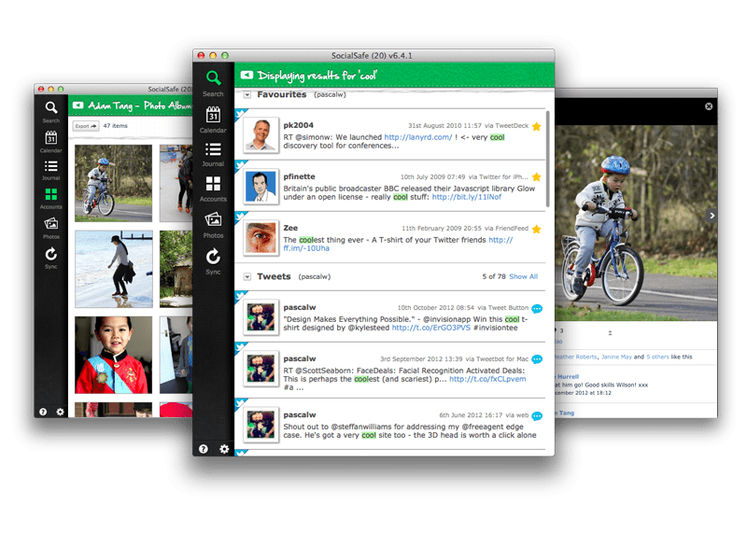The image size is (747, 560).
Task: Click Show All for Tweets
Action: pyautogui.click(x=523, y=276)
